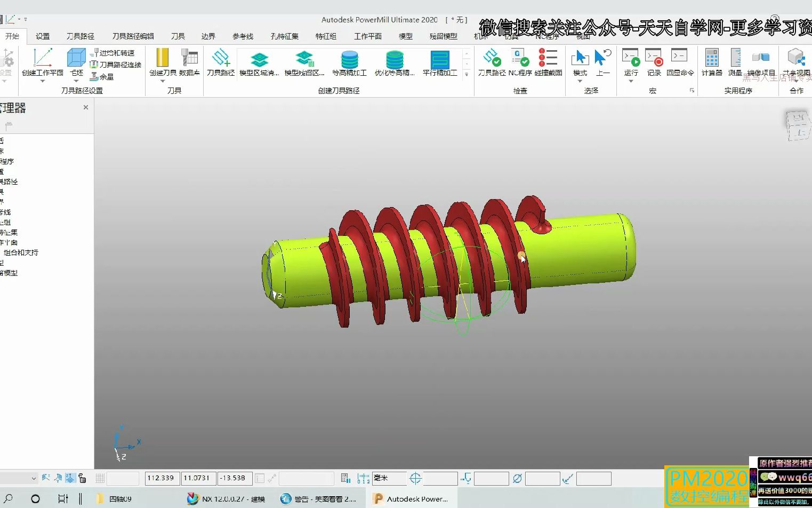812x508 pixels.
Task: Click the Toolpaths (刀具路径) strategy icon
Action: [x=221, y=58]
